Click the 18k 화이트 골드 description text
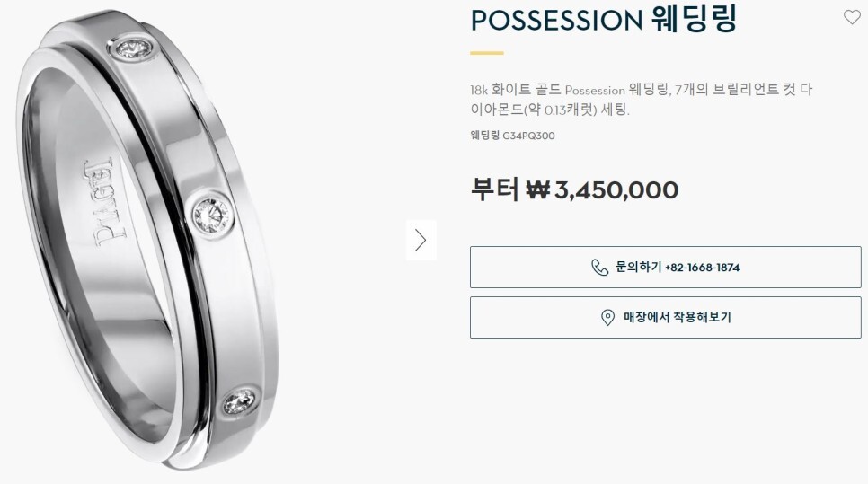868x484 pixels. click(x=516, y=90)
